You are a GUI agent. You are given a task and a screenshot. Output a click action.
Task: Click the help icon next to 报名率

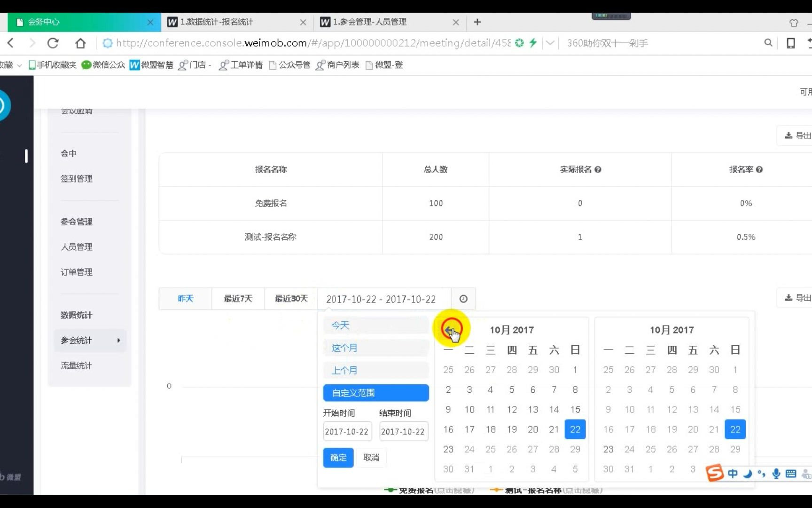pos(759,169)
